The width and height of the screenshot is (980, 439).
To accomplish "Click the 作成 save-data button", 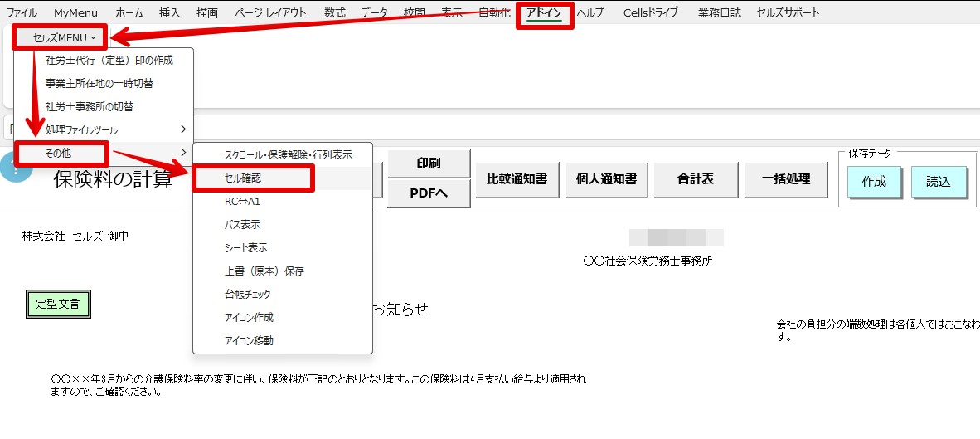I will point(874,182).
